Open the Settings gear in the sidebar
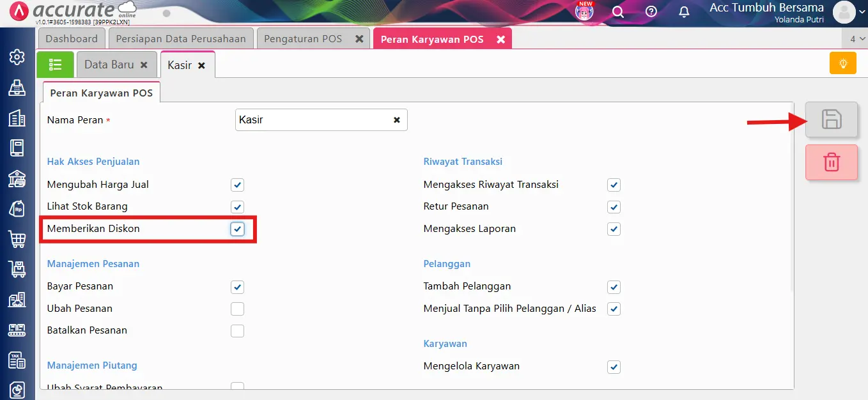The height and width of the screenshot is (400, 868). tap(17, 56)
